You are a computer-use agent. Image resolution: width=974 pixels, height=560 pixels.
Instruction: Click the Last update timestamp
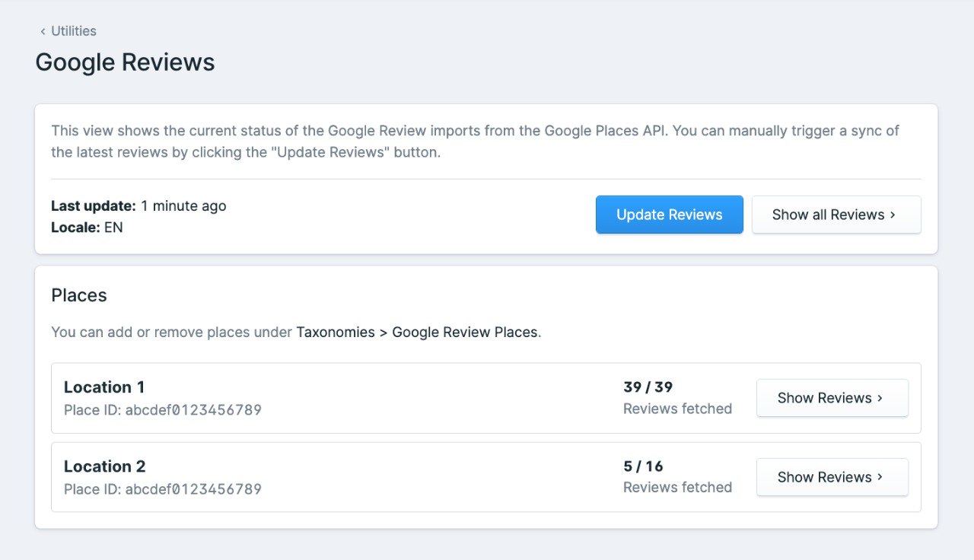coord(183,205)
